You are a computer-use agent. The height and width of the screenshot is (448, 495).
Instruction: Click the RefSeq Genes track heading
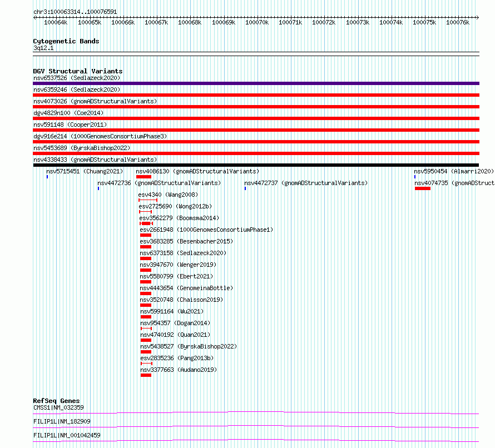click(56, 401)
